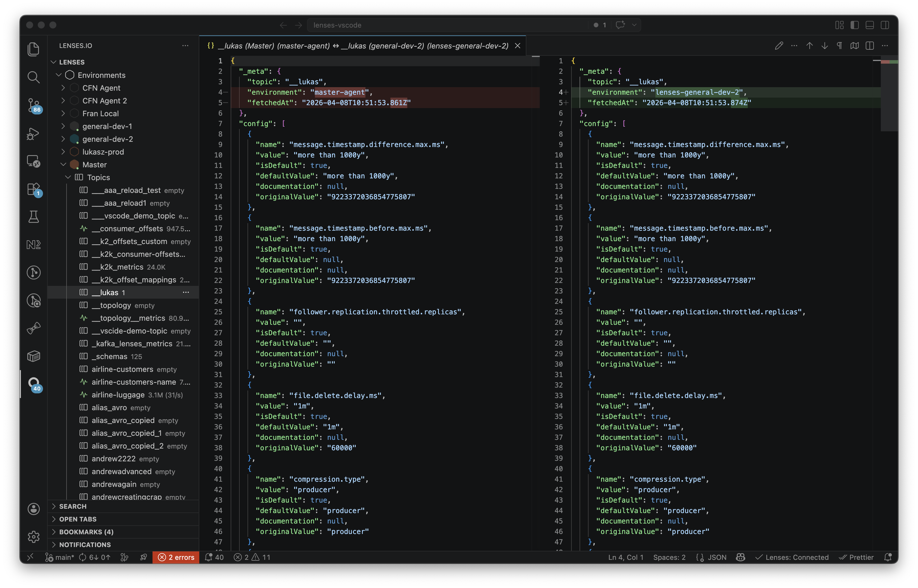Image resolution: width=918 pixels, height=588 pixels.
Task: Click the main* git branch in status bar
Action: coord(60,557)
